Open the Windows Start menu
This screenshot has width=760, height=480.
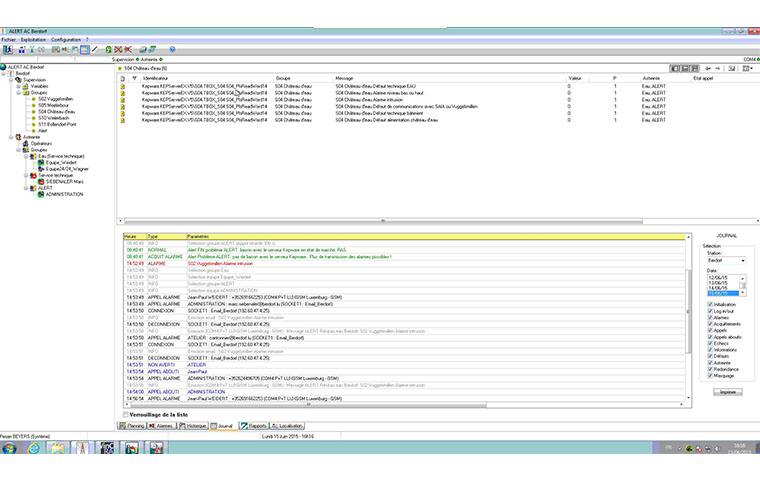(9, 448)
